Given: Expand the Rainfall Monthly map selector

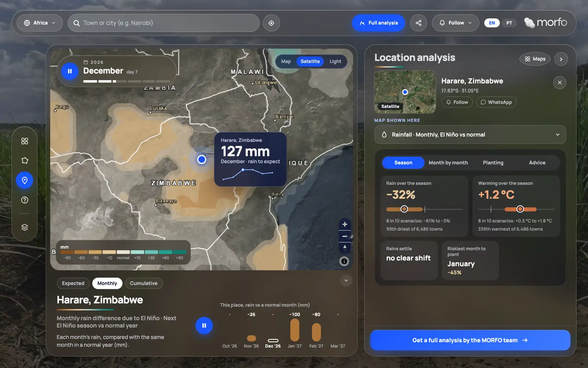Looking at the screenshot, I should (x=470, y=135).
